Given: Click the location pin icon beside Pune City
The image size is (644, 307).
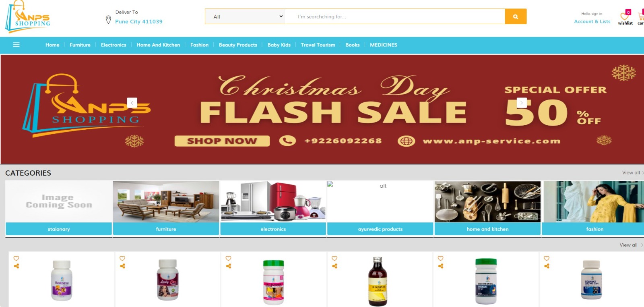Looking at the screenshot, I should [108, 19].
